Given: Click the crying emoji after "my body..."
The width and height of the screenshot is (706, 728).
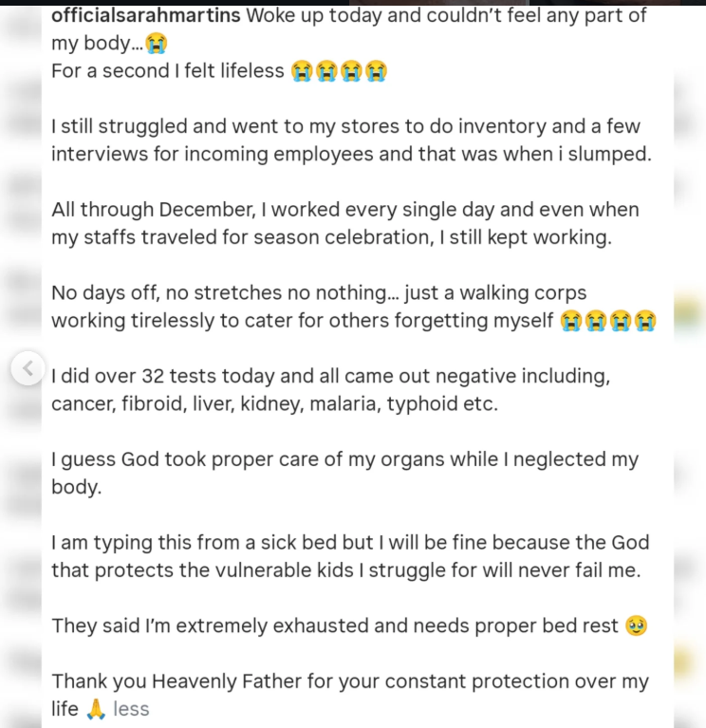Looking at the screenshot, I should pos(157,45).
